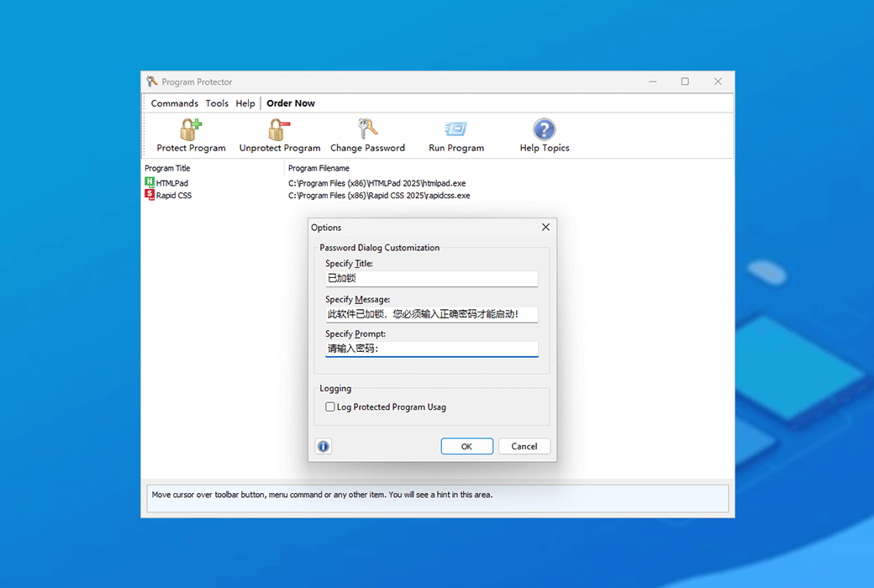Viewport: 874px width, 588px height.
Task: Click the Specify Message input field
Action: pos(431,314)
